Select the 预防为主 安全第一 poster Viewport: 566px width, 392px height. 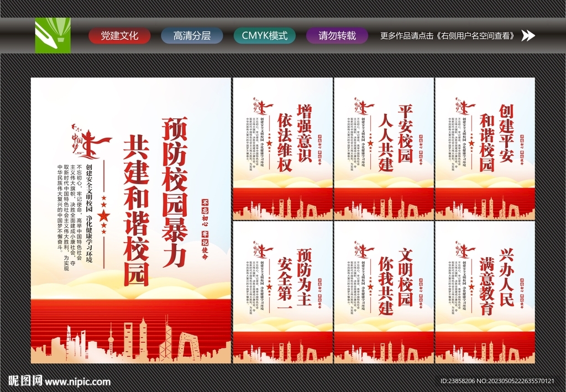click(282, 292)
